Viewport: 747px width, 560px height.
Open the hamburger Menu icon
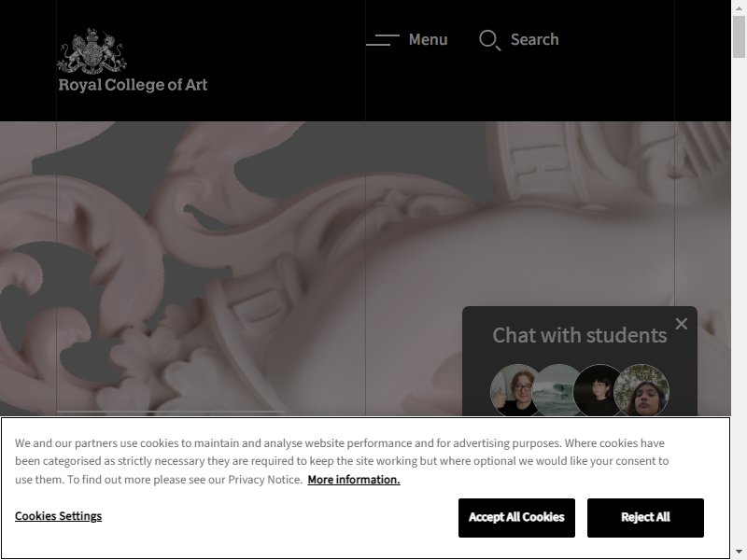(383, 39)
